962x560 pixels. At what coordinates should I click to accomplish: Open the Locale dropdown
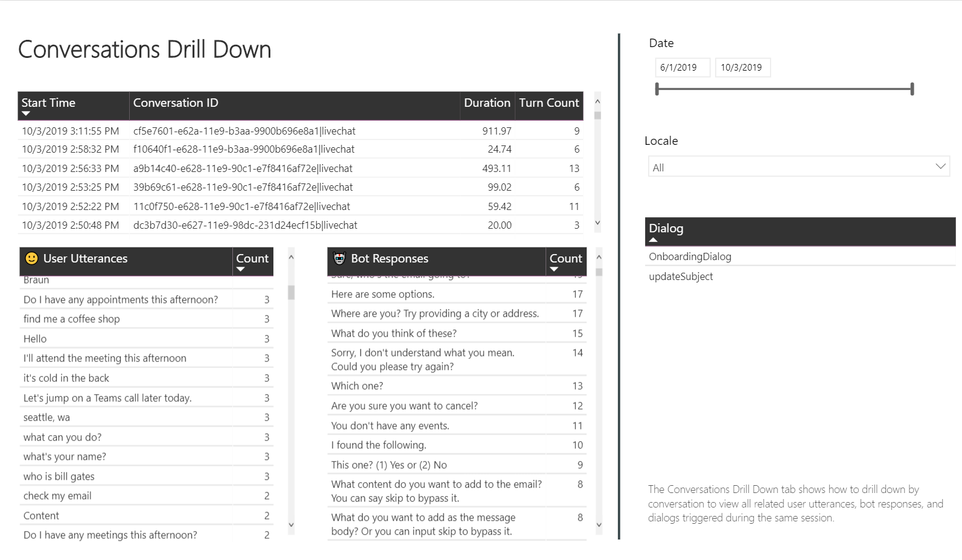pyautogui.click(x=799, y=167)
